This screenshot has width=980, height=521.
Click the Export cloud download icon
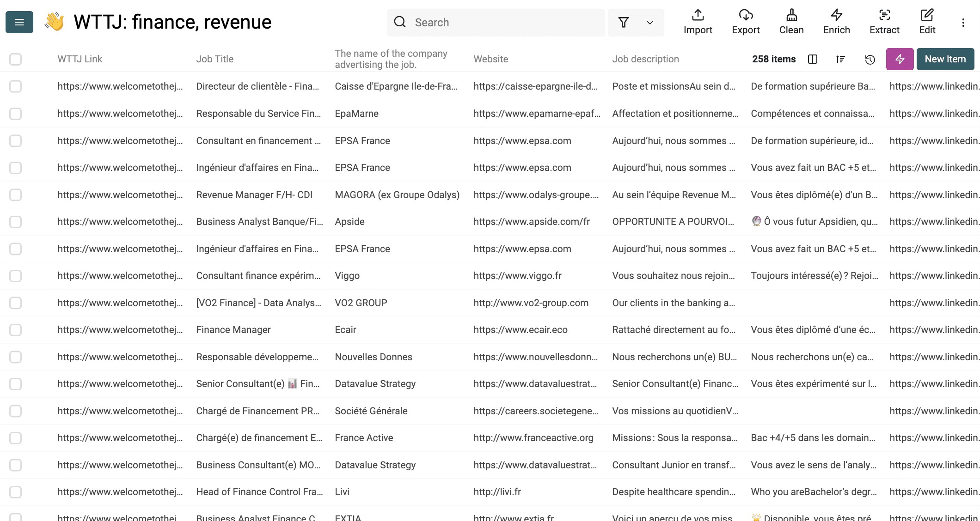point(746,15)
